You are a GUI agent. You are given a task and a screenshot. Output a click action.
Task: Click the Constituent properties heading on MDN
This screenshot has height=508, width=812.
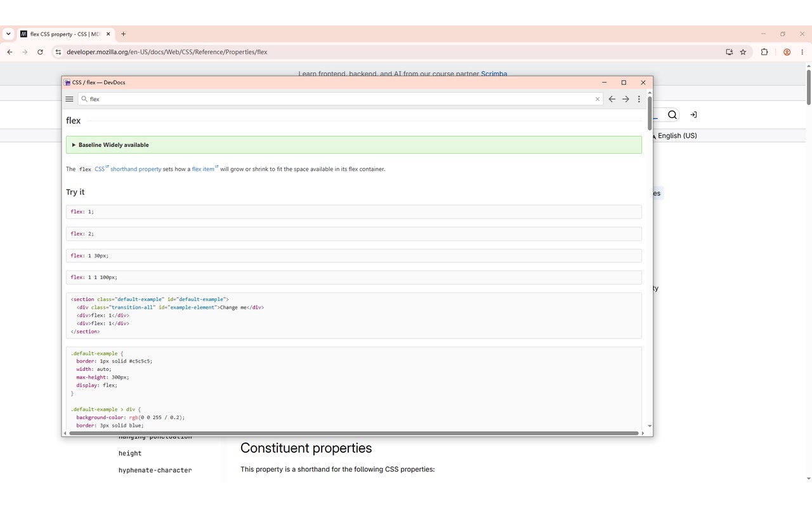(x=306, y=448)
